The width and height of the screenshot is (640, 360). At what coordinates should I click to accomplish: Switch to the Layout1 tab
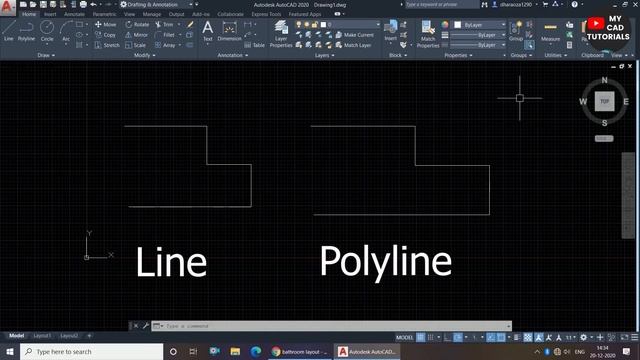click(42, 336)
